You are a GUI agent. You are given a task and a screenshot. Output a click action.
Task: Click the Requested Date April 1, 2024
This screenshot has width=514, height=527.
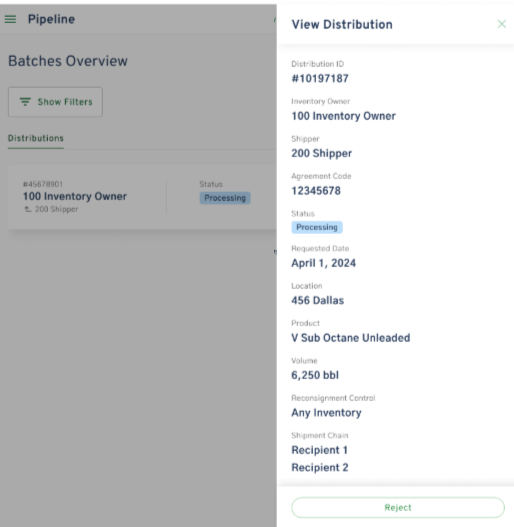(323, 263)
